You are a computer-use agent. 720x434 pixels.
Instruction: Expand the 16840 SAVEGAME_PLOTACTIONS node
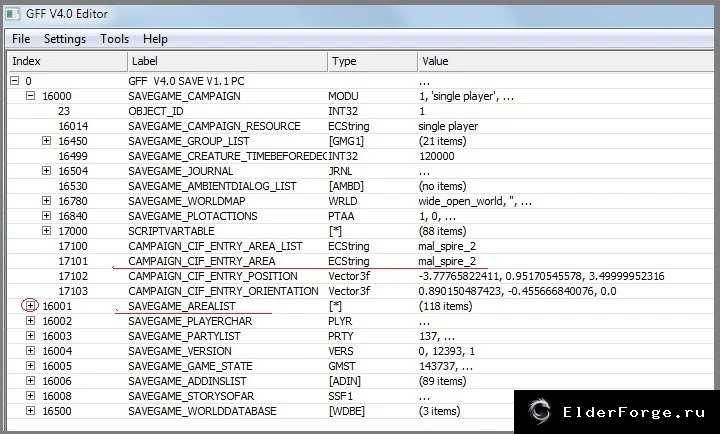(x=46, y=215)
